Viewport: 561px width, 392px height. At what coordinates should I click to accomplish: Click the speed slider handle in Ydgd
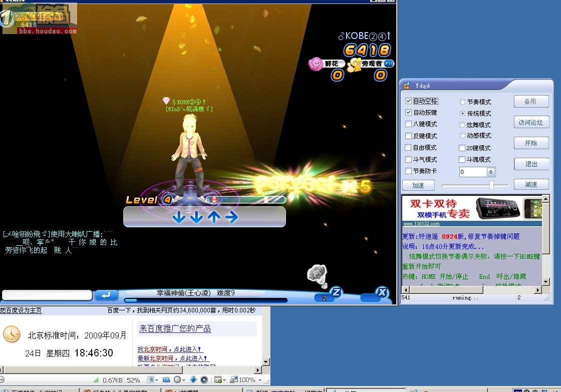click(491, 185)
